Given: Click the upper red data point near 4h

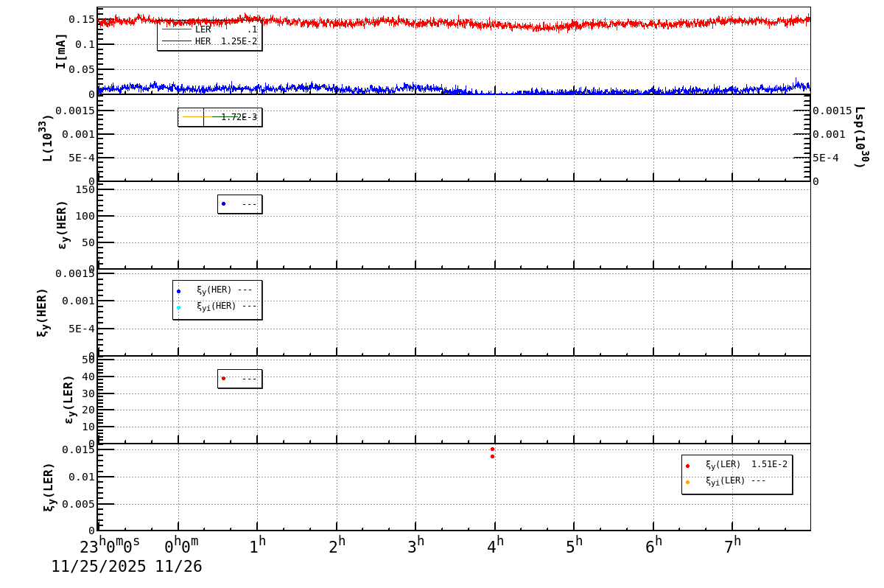Looking at the screenshot, I should [x=493, y=449].
